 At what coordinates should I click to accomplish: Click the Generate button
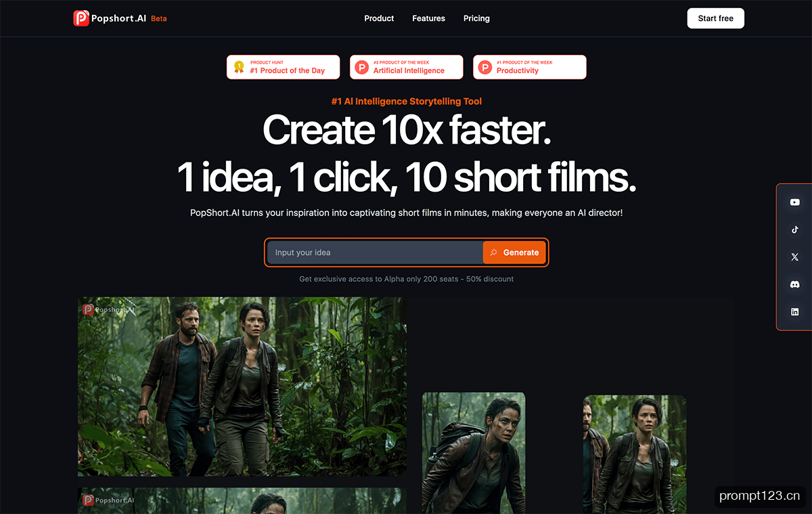514,253
